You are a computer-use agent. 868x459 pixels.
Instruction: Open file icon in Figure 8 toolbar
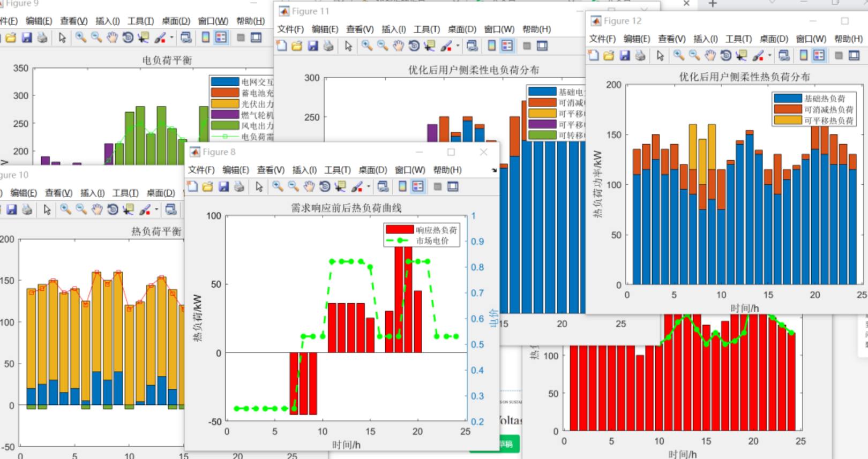[208, 186]
